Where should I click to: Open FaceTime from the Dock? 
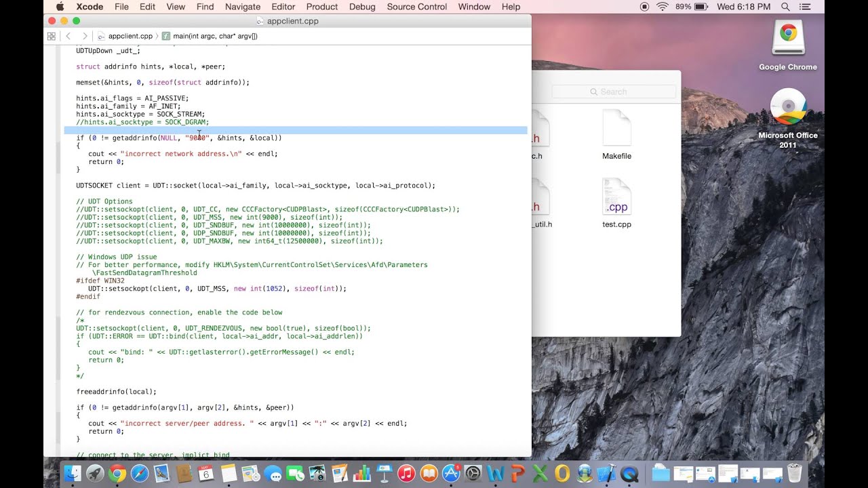coord(296,473)
